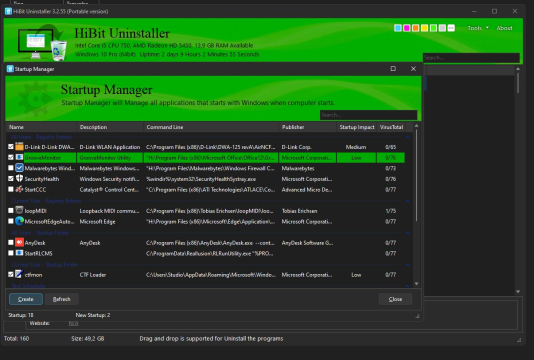Click the StartRLCMS entry icon
The width and height of the screenshot is (534, 360).
pyautogui.click(x=19, y=253)
